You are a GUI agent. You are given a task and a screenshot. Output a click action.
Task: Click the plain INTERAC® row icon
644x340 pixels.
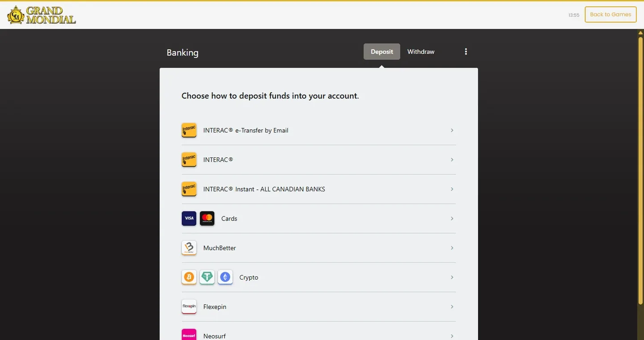coord(189,160)
